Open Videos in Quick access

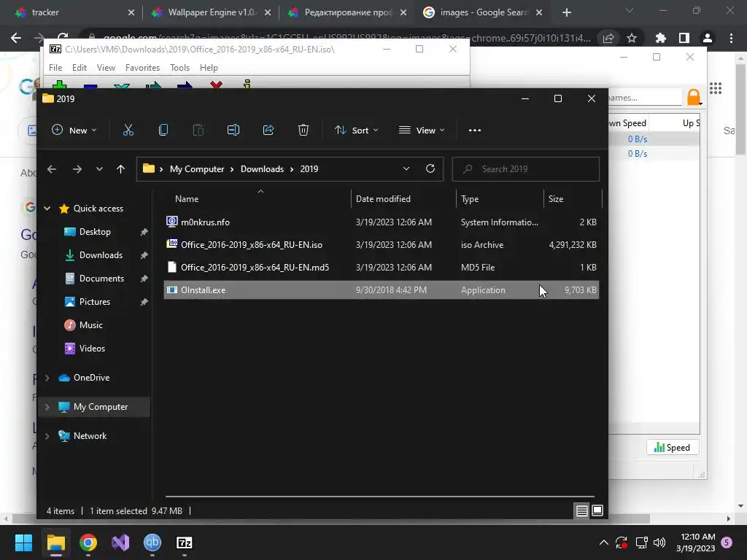[x=92, y=349]
